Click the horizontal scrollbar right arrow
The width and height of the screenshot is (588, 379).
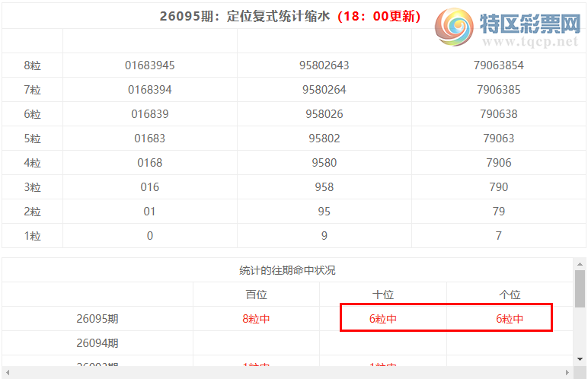(567, 373)
